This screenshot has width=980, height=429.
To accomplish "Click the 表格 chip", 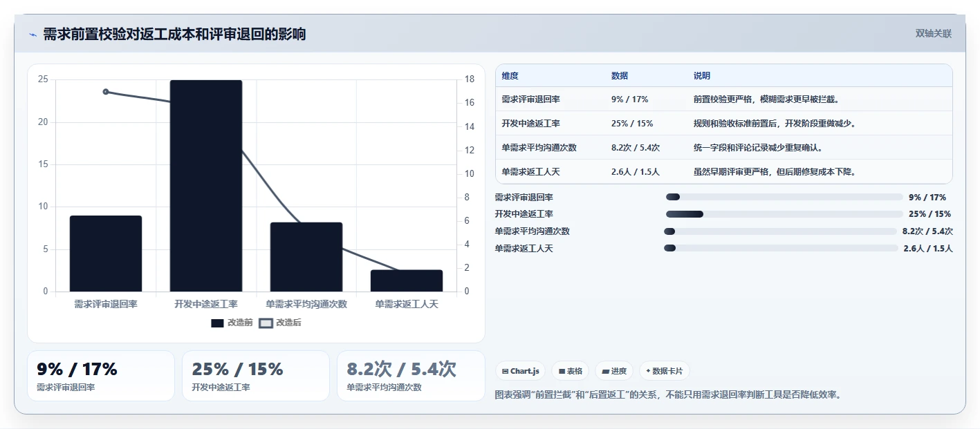I will (571, 371).
